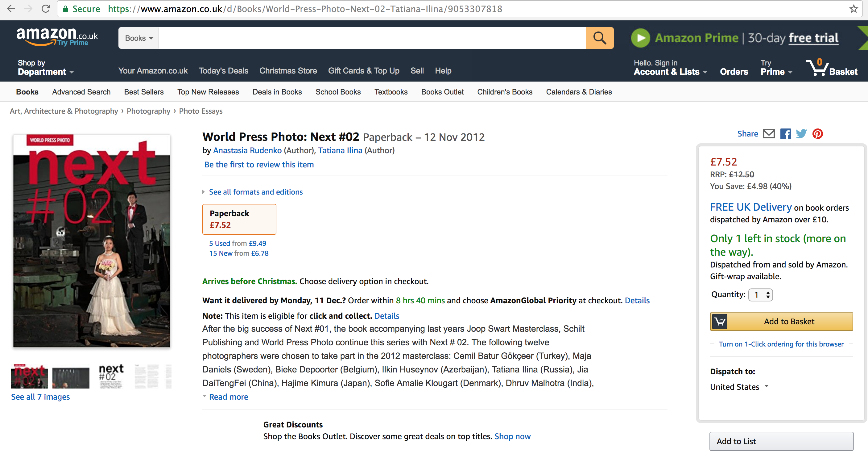Expand description with Read more
Screen dimensions: 868x454
pos(228,397)
